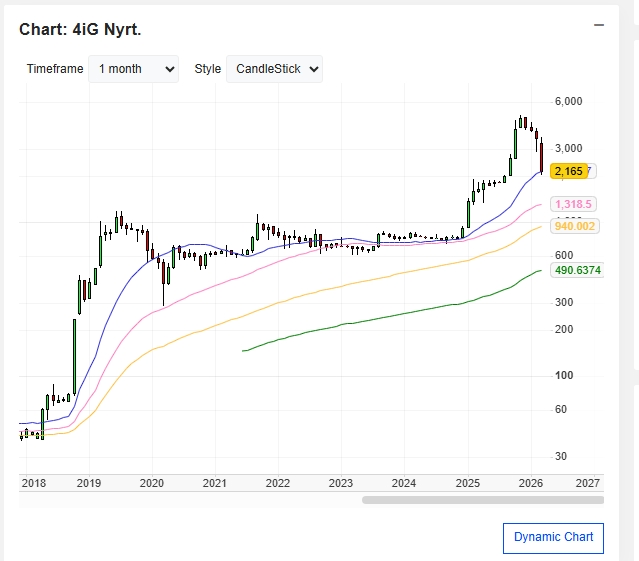Collapse the chart panel with the minus icon
639x561 pixels.
click(598, 25)
